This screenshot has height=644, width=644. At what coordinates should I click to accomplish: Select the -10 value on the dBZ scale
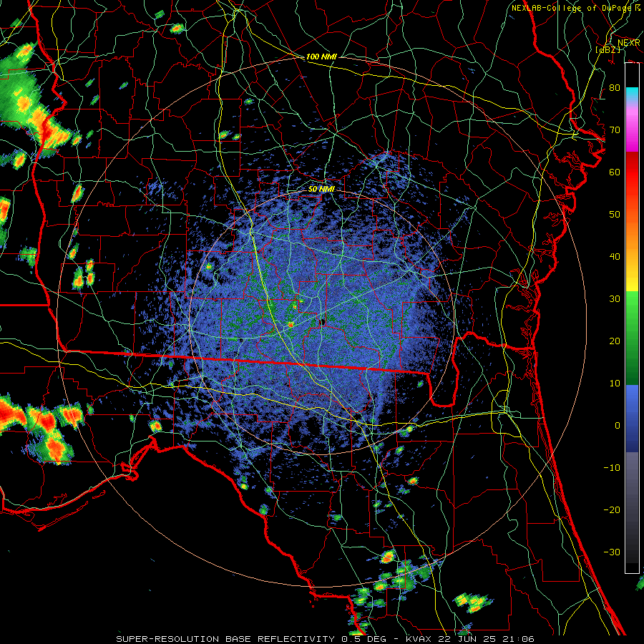(x=612, y=467)
